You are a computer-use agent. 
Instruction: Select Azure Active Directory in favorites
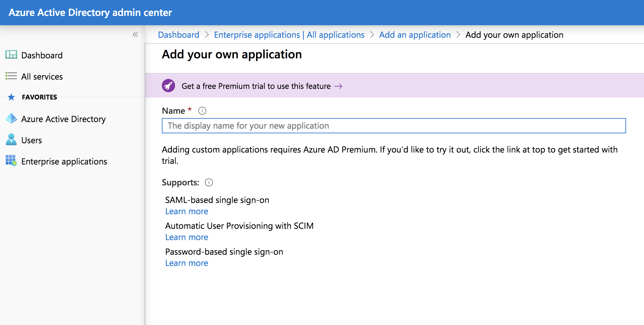click(x=64, y=119)
